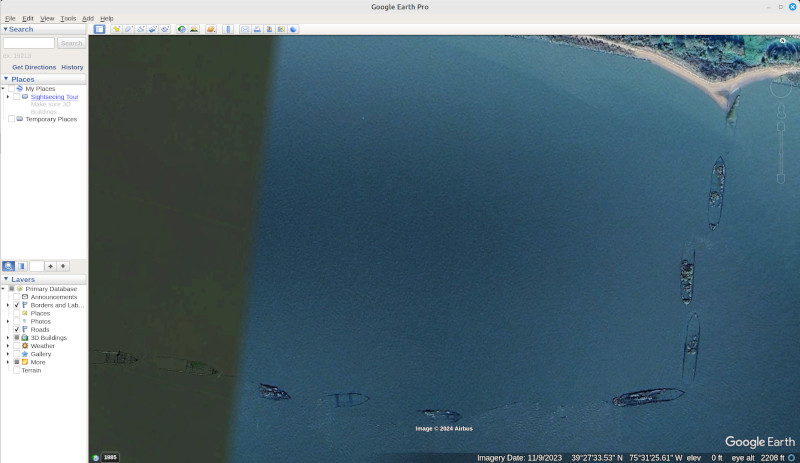Click into the search input field
This screenshot has height=463, width=800.
pos(29,43)
